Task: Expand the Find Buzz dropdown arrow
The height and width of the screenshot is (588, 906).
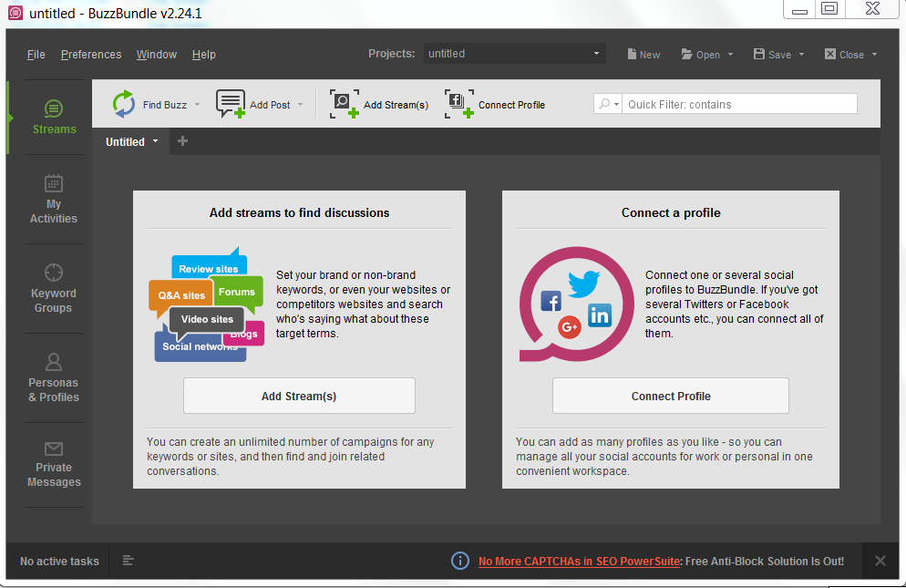Action: coord(197,105)
